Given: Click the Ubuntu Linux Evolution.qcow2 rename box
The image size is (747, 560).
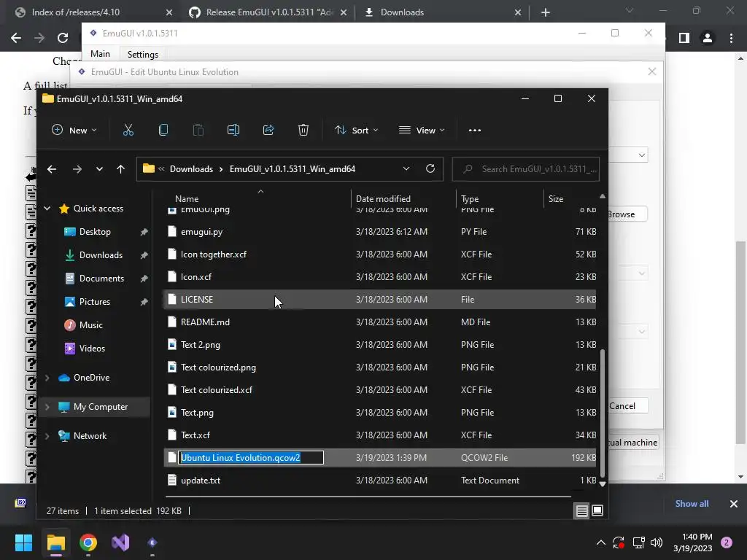Looking at the screenshot, I should tap(251, 458).
